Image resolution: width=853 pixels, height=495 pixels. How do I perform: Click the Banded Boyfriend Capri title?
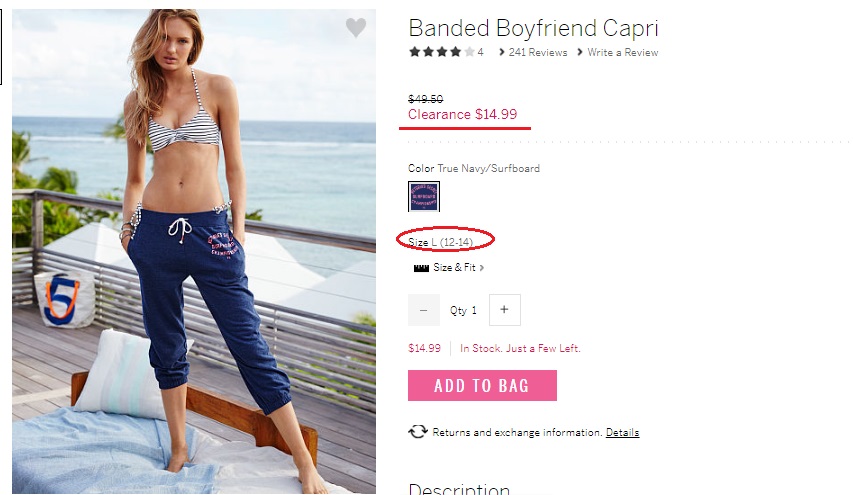click(533, 28)
